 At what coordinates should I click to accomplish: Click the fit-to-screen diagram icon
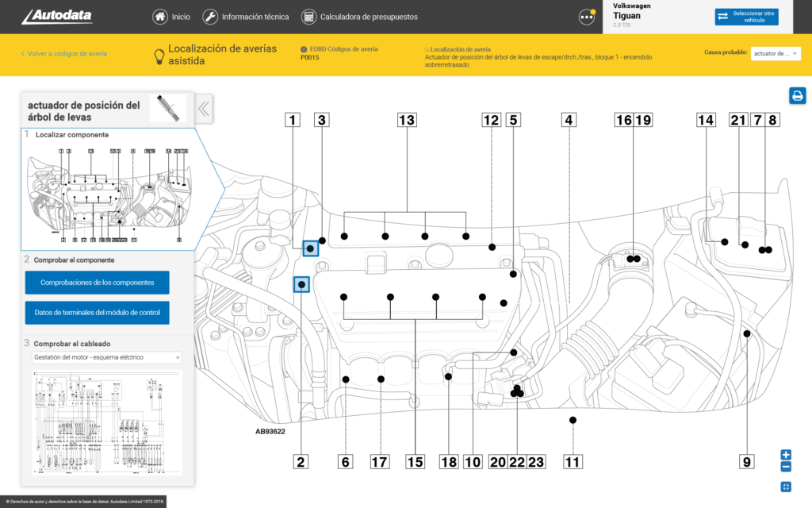point(786,487)
